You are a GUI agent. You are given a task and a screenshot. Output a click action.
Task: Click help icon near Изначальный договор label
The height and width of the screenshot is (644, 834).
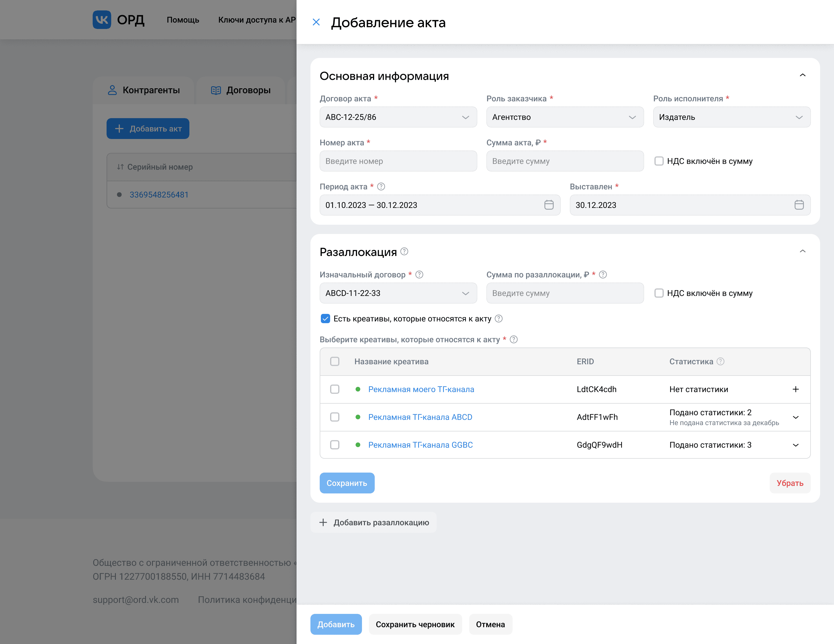tap(419, 275)
